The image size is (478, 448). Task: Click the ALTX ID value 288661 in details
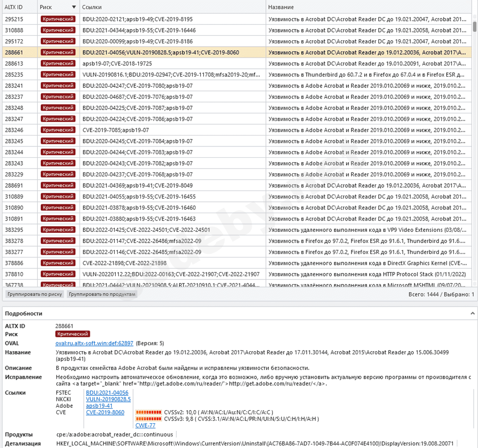coord(64,326)
